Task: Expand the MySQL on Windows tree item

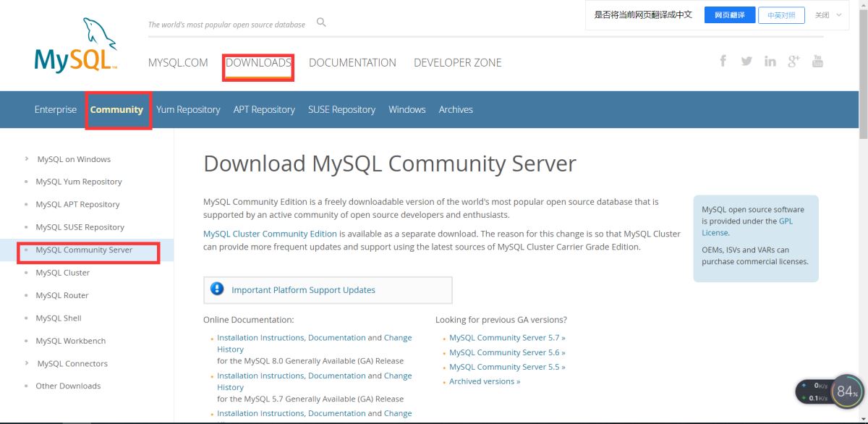Action: pyautogui.click(x=27, y=159)
